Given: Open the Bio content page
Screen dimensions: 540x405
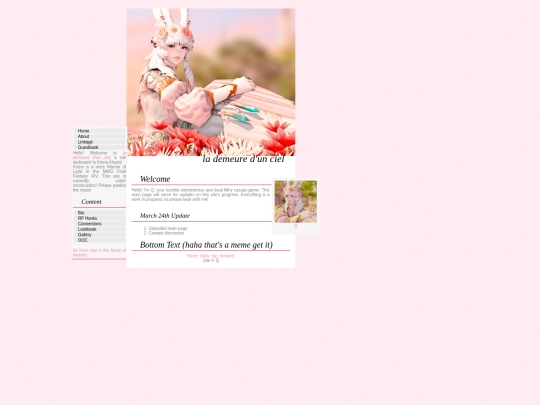Looking at the screenshot, I should [x=100, y=213].
